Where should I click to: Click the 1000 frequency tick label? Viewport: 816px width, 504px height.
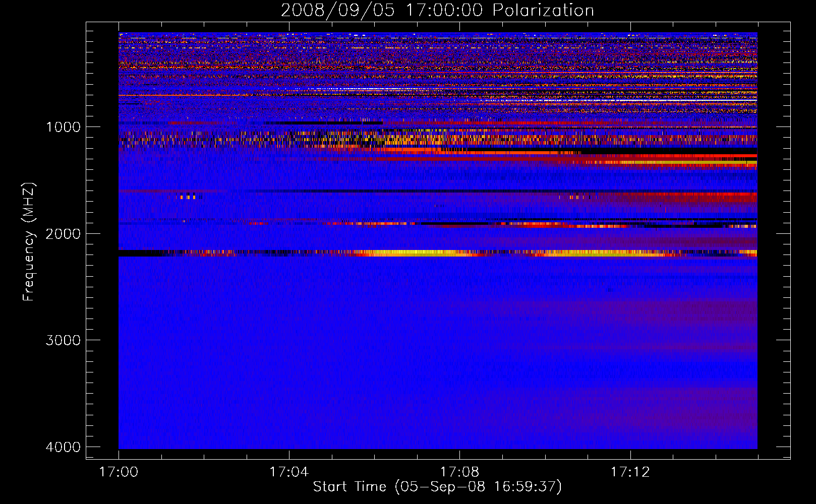point(63,127)
